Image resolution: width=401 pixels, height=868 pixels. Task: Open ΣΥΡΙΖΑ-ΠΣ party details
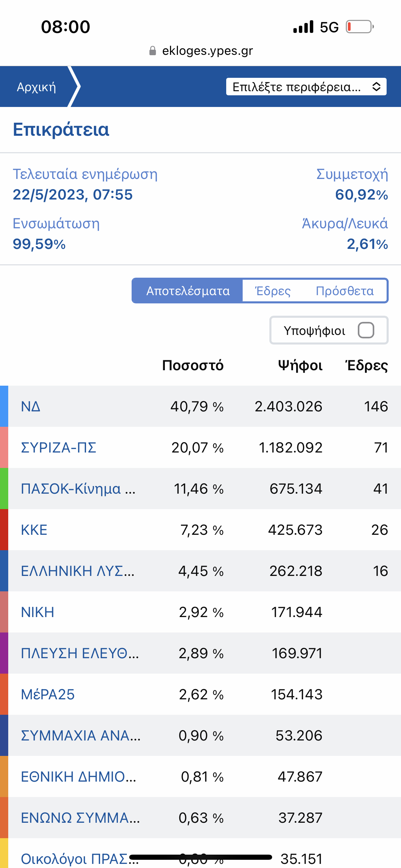click(59, 448)
